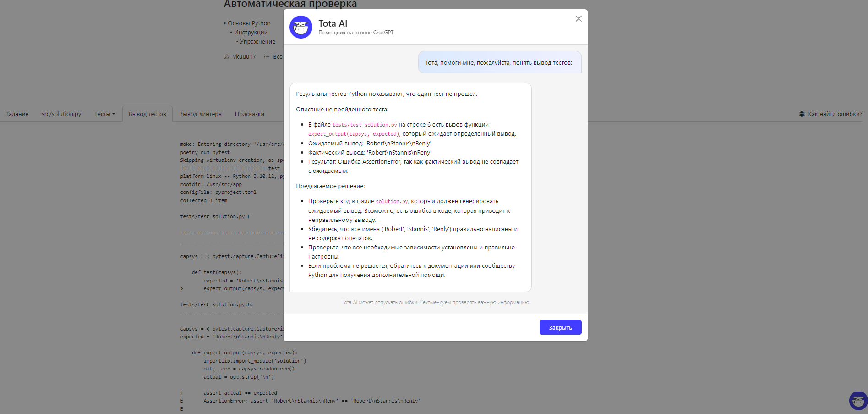This screenshot has height=414, width=868.
Task: Open the vkuuu17 username link
Action: tap(244, 57)
